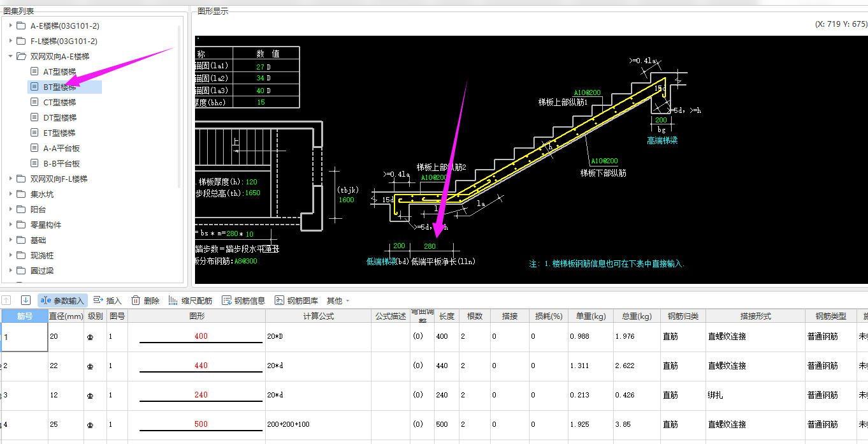The width and height of the screenshot is (868, 444).
Task: Click the 插入 insert button
Action: tap(107, 300)
